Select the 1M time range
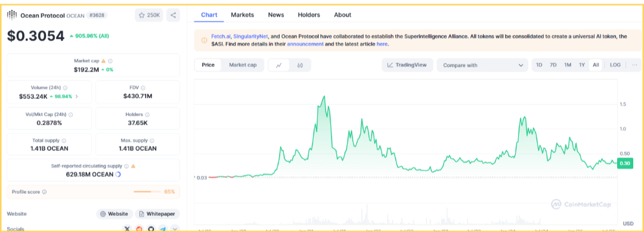644x232 pixels. 568,65
